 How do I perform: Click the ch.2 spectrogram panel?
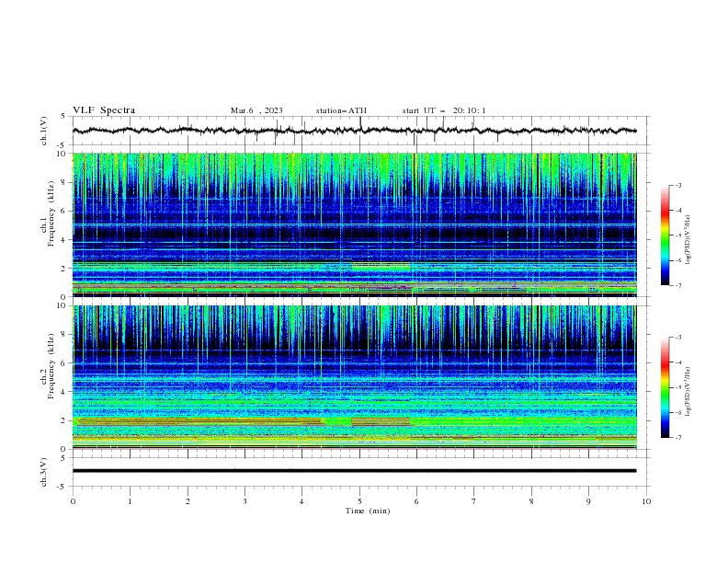[x=354, y=377]
